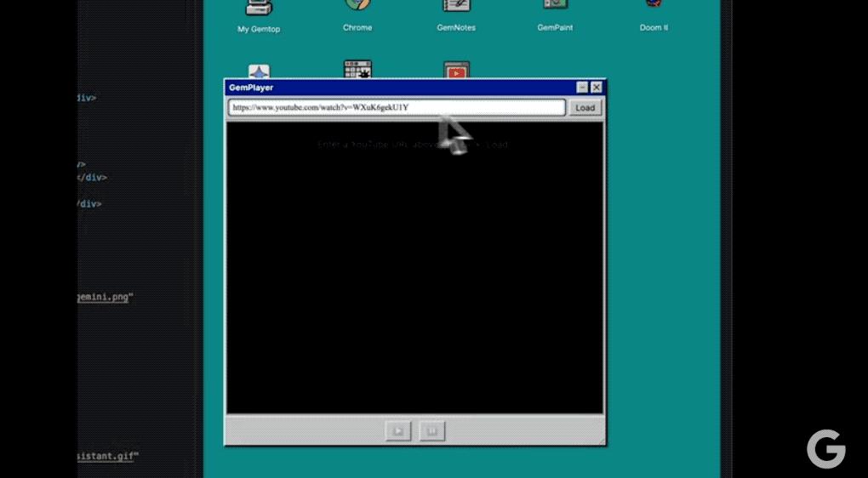This screenshot has width=868, height=478.
Task: Focus the YouTube URL input field
Action: (397, 107)
